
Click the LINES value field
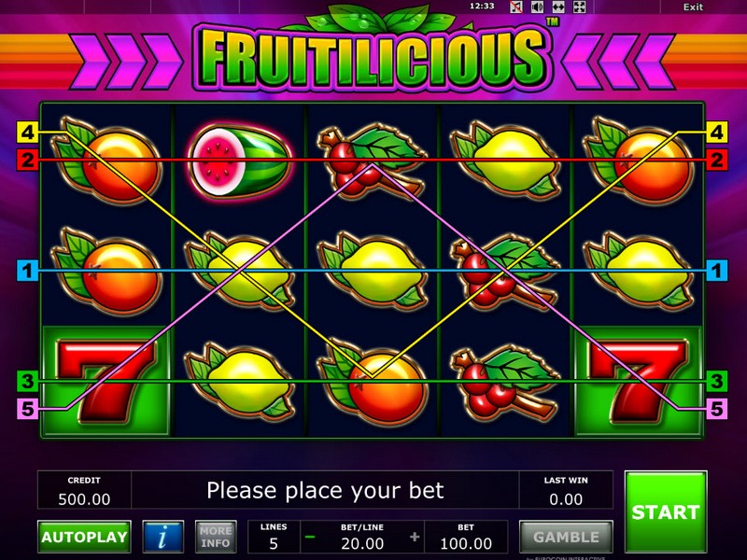(x=274, y=537)
